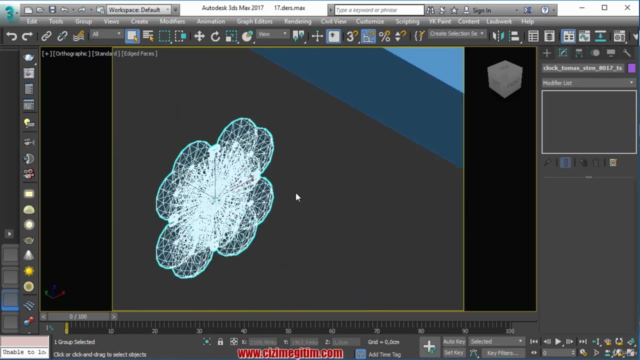
Task: Switch to the Hierarchy panel tab
Action: click(x=579, y=53)
